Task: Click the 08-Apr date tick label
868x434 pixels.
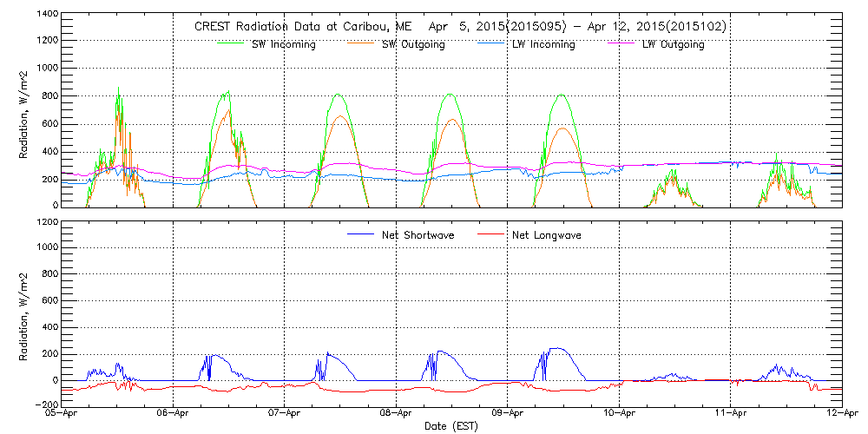Action: (x=397, y=415)
